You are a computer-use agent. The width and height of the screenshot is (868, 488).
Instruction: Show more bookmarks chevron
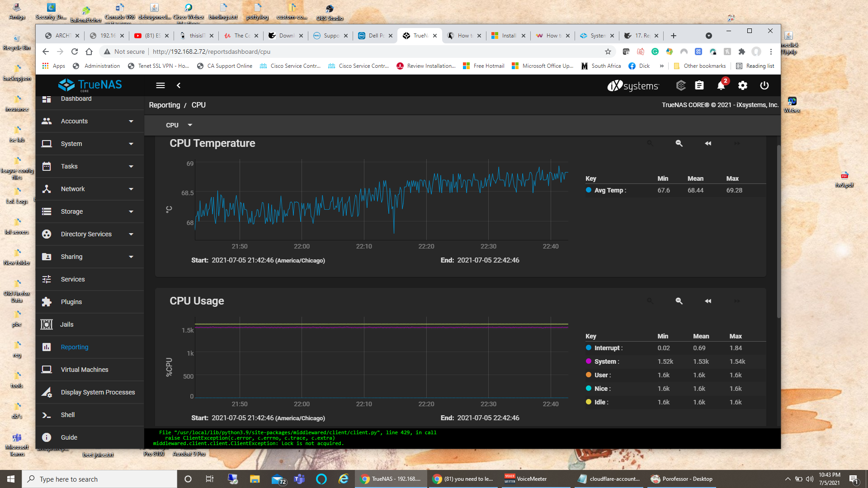(661, 66)
